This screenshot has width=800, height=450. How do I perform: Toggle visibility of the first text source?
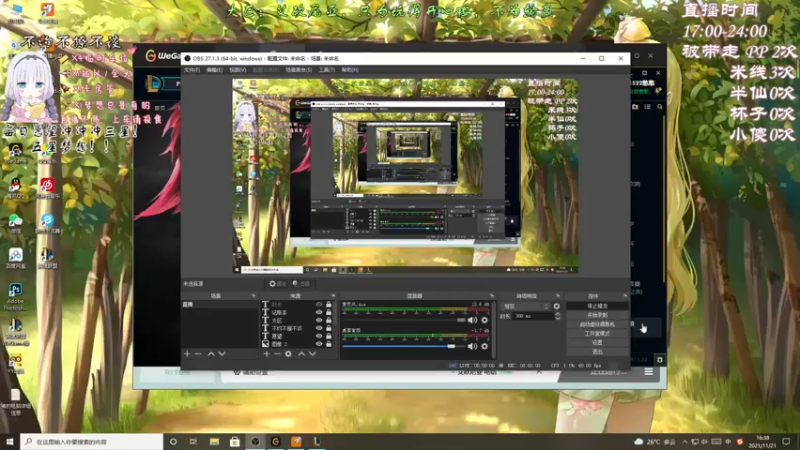[x=319, y=305]
